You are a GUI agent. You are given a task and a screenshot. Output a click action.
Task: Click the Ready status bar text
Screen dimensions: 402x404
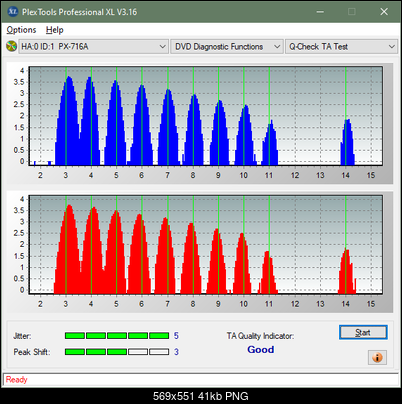tap(17, 380)
